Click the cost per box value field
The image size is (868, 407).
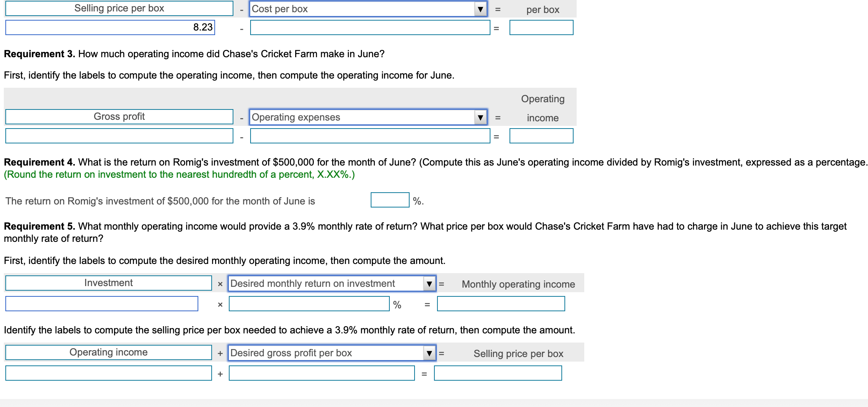pyautogui.click(x=370, y=27)
